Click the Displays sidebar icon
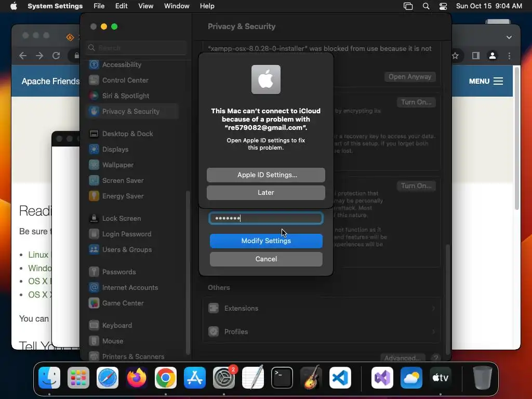532x399 pixels. (94, 149)
